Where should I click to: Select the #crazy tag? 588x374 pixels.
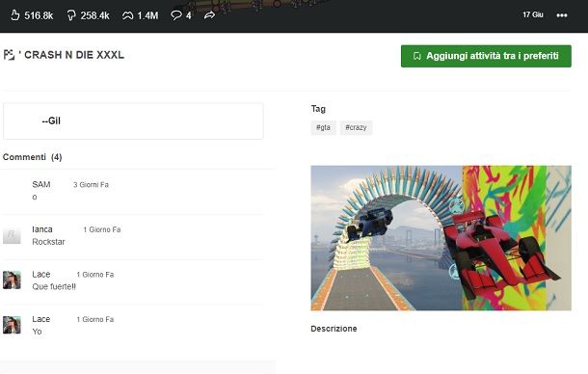[356, 127]
